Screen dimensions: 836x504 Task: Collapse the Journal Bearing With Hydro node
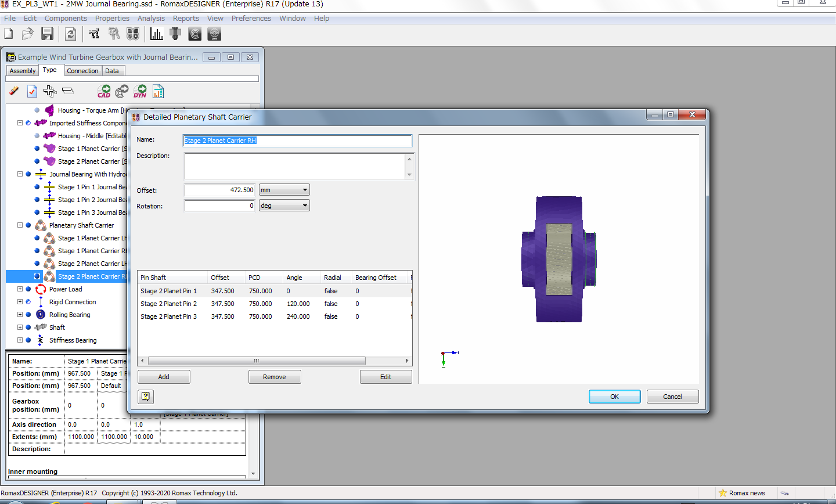(20, 174)
